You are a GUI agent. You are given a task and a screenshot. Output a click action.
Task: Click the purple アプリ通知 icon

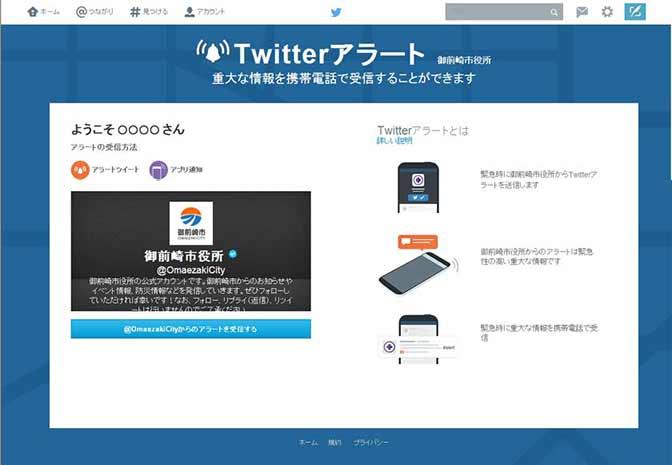[x=158, y=170]
